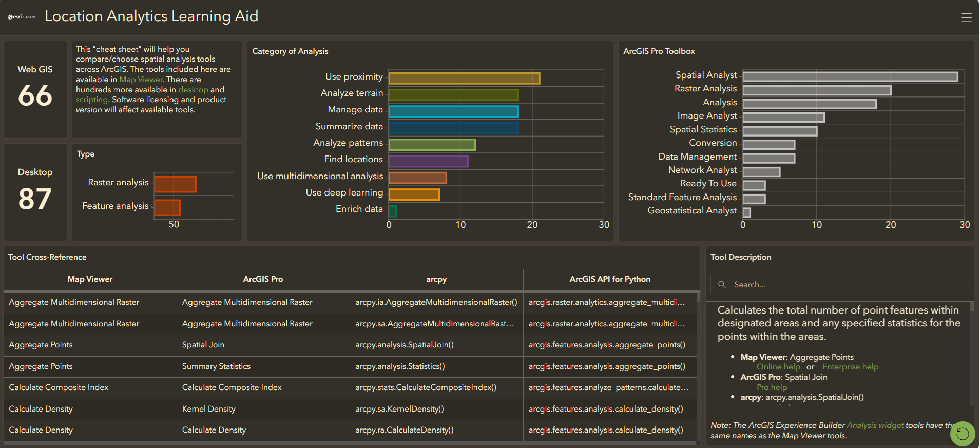Click into the Tool Description search field

coord(840,284)
